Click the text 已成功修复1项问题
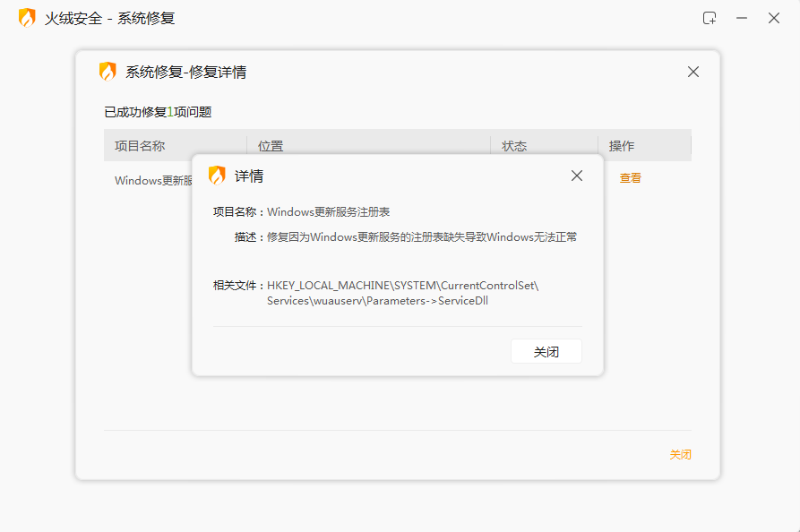 [x=158, y=112]
